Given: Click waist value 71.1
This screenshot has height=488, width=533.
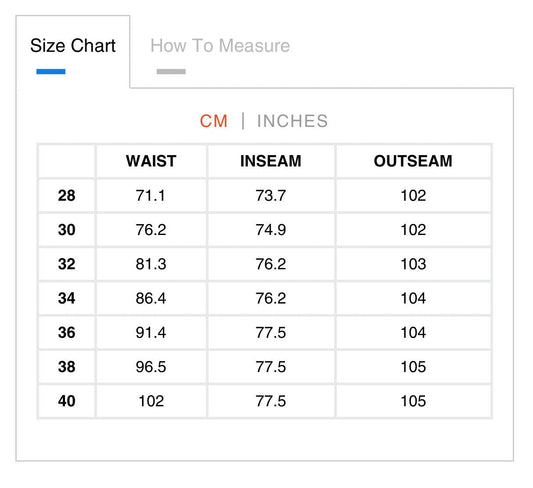Looking at the screenshot, I should tap(150, 195).
